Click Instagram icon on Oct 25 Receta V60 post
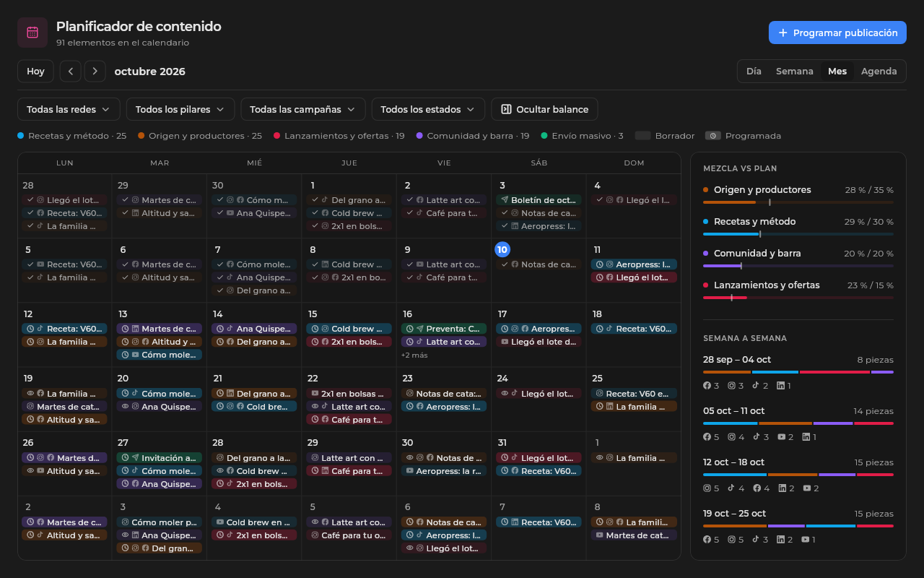Image resolution: width=924 pixels, height=578 pixels. tap(598, 394)
